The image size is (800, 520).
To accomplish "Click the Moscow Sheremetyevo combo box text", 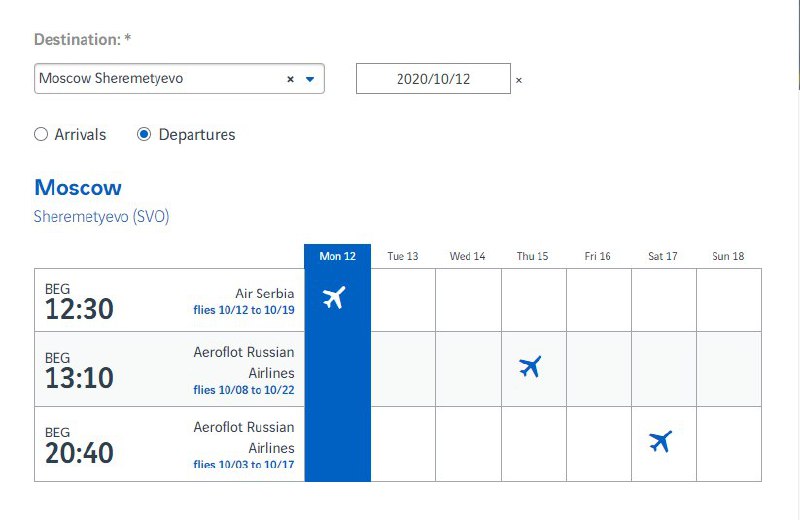I will (x=111, y=78).
